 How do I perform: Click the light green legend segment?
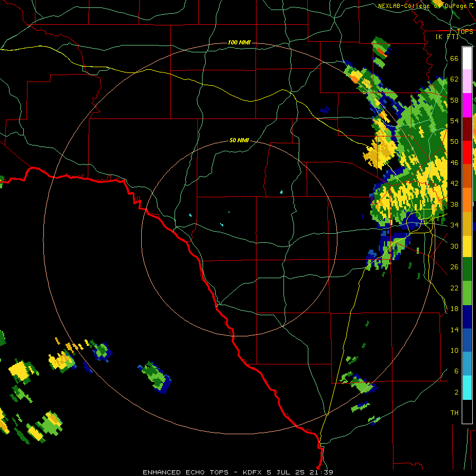(467, 293)
